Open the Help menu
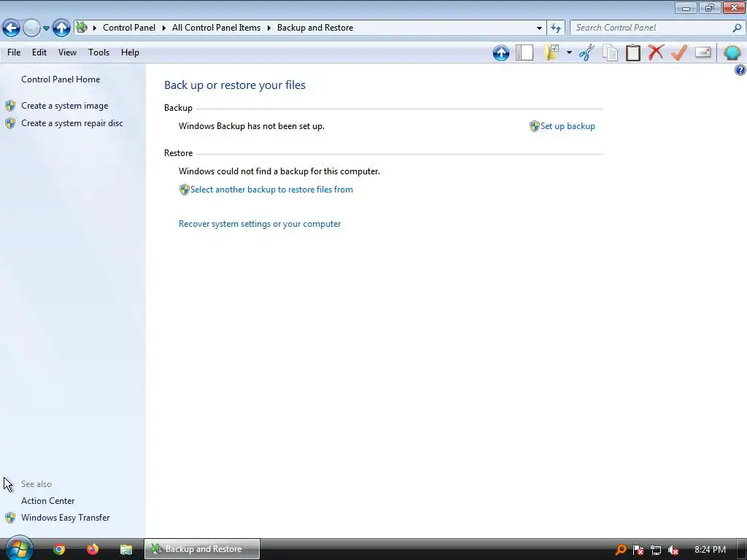This screenshot has height=560, width=747. tap(130, 52)
